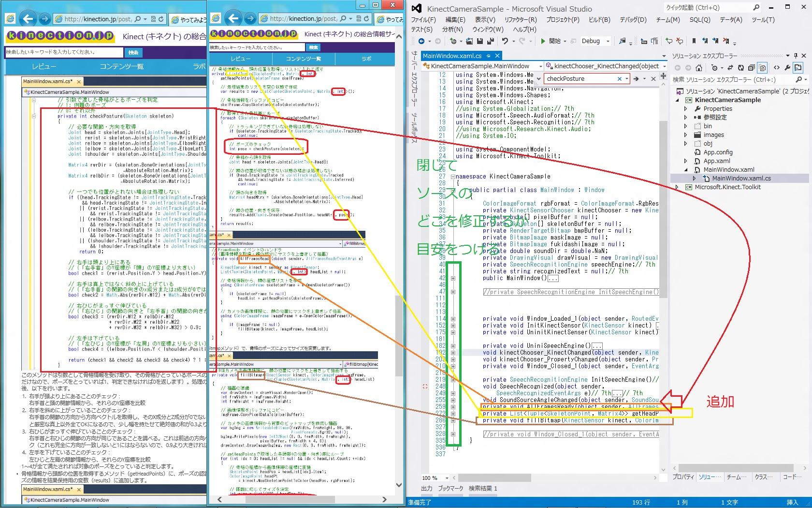Expand the images folder in Solution Explorer
Image resolution: width=812 pixels, height=508 pixels.
[685, 135]
